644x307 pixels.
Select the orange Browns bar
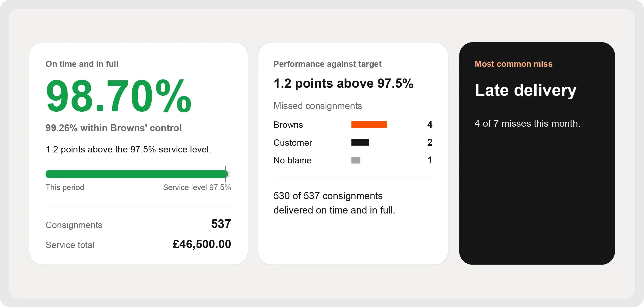click(369, 125)
